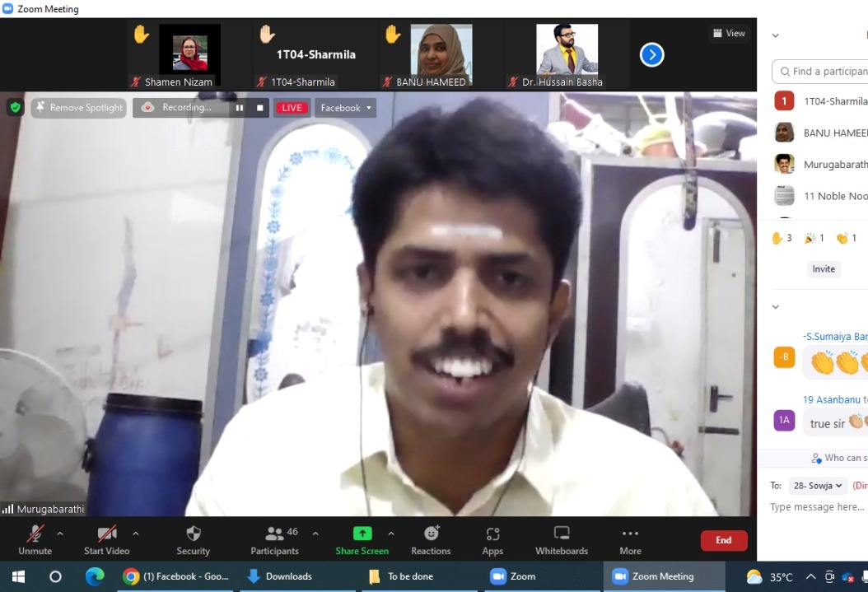Select 1T04-Sharmila participant tile
Viewport: 868px width, 592px height.
pyautogui.click(x=315, y=55)
